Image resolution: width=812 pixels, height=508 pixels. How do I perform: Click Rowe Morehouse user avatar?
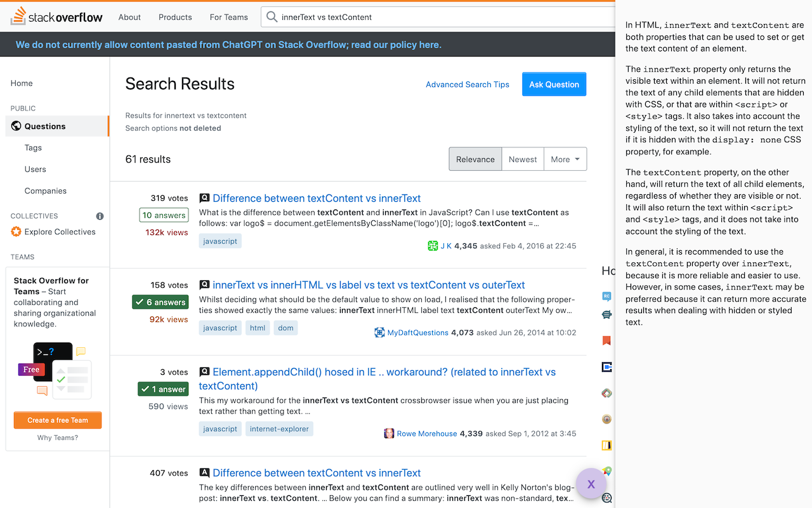389,434
